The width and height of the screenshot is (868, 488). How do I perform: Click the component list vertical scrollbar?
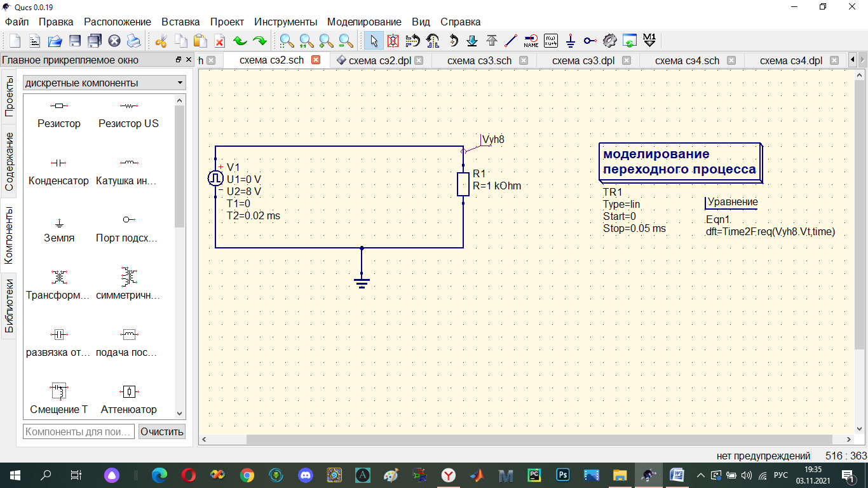(x=179, y=166)
